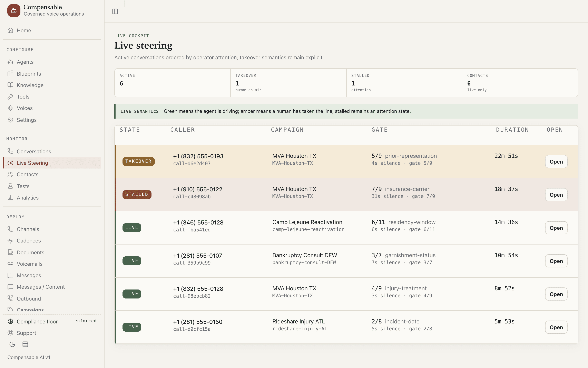588x368 pixels.
Task: Click the Support lifebuoy icon
Action: pos(10,333)
